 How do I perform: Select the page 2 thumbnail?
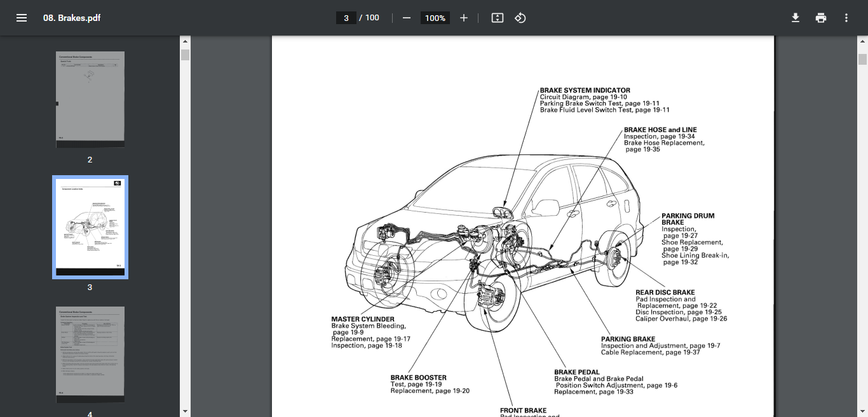[x=90, y=100]
